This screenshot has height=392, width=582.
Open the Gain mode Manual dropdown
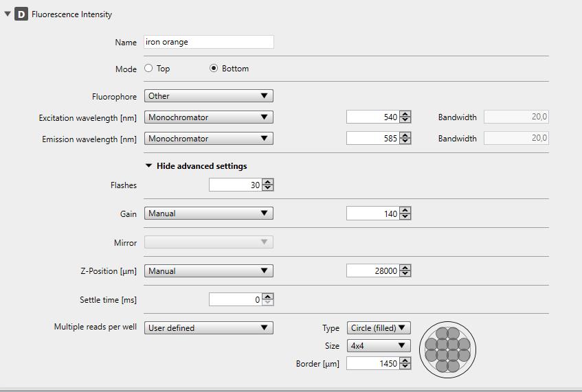[x=209, y=214]
